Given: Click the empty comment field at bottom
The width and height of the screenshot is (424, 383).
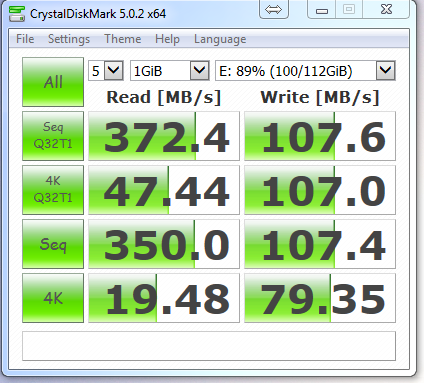Looking at the screenshot, I should point(209,346).
